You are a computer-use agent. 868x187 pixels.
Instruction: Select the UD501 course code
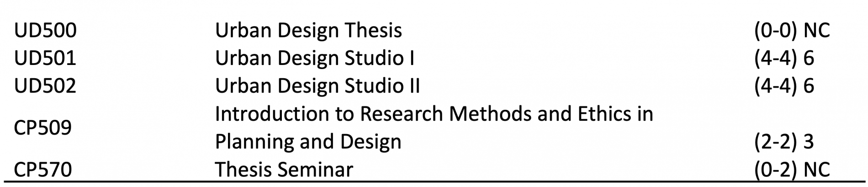(x=45, y=59)
